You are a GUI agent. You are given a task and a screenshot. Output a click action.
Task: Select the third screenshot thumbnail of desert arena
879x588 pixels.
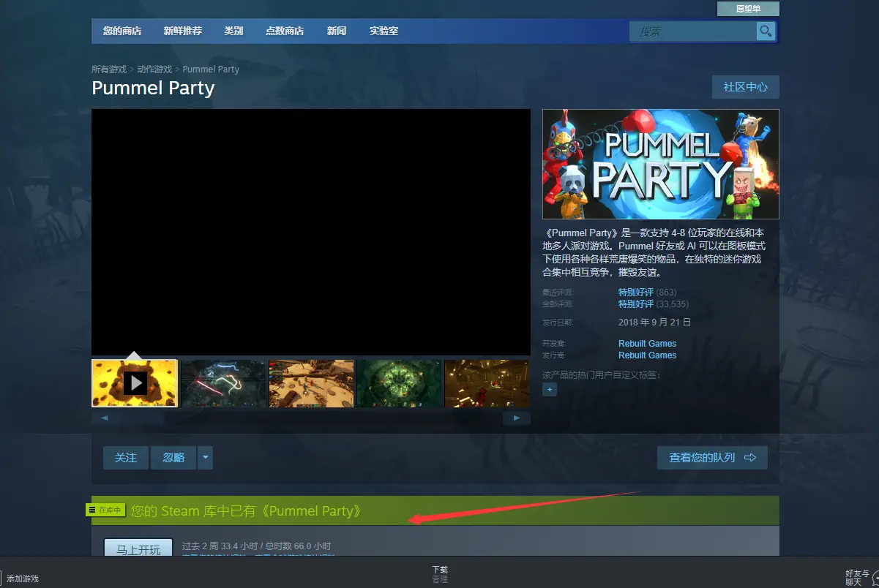pyautogui.click(x=311, y=383)
